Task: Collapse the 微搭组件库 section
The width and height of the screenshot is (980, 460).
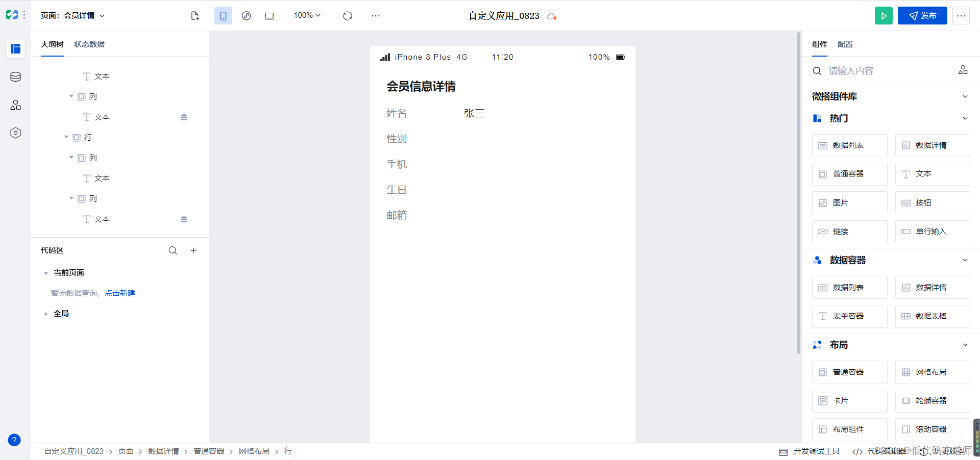Action: pyautogui.click(x=965, y=96)
